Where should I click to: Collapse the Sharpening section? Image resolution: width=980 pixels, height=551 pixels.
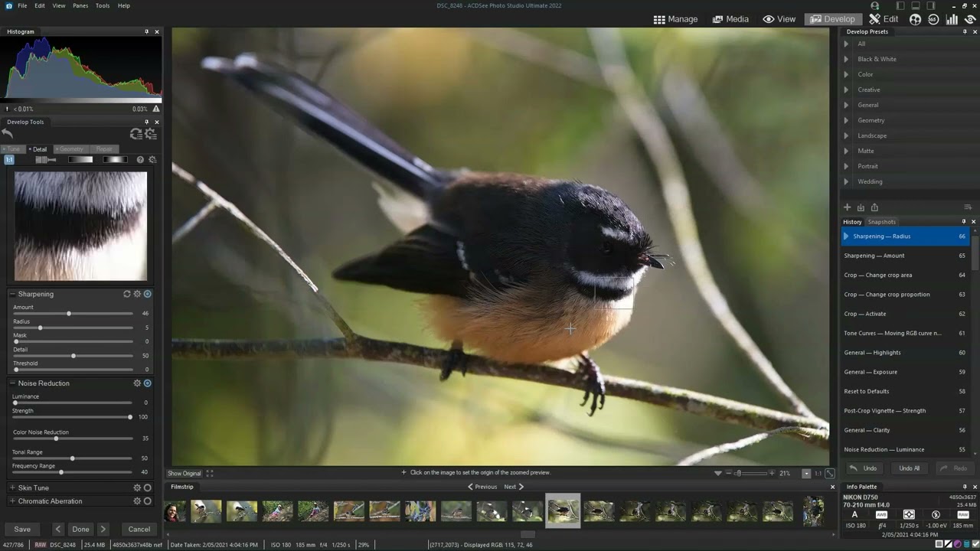pyautogui.click(x=12, y=294)
